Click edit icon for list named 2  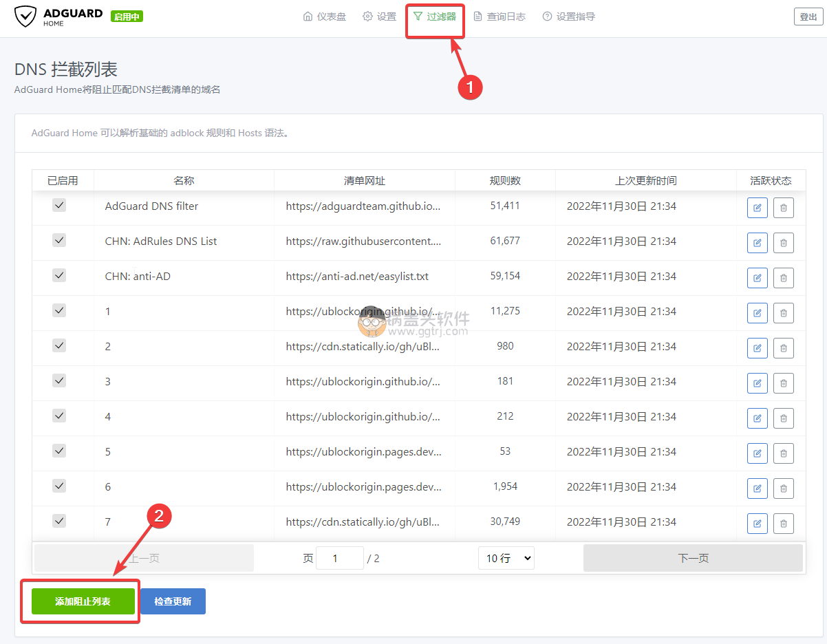(x=758, y=348)
